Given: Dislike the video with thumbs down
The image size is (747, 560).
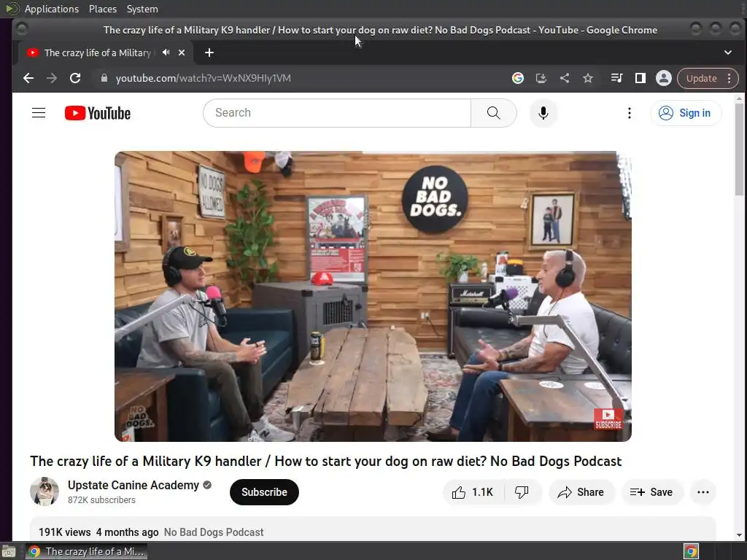Looking at the screenshot, I should coord(522,492).
